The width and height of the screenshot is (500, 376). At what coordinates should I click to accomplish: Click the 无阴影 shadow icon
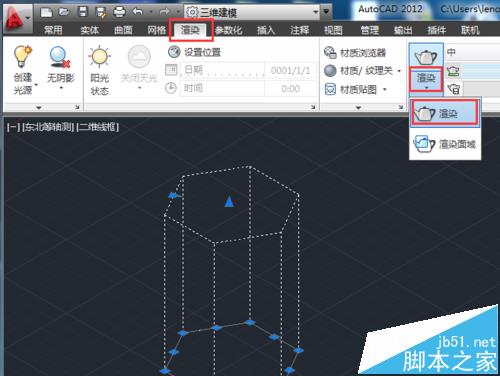(x=60, y=57)
